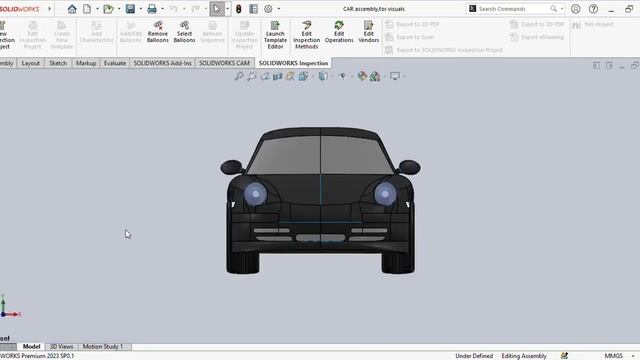Switch to the Evaluate tab
Viewport: 640px width, 360px height.
115,63
